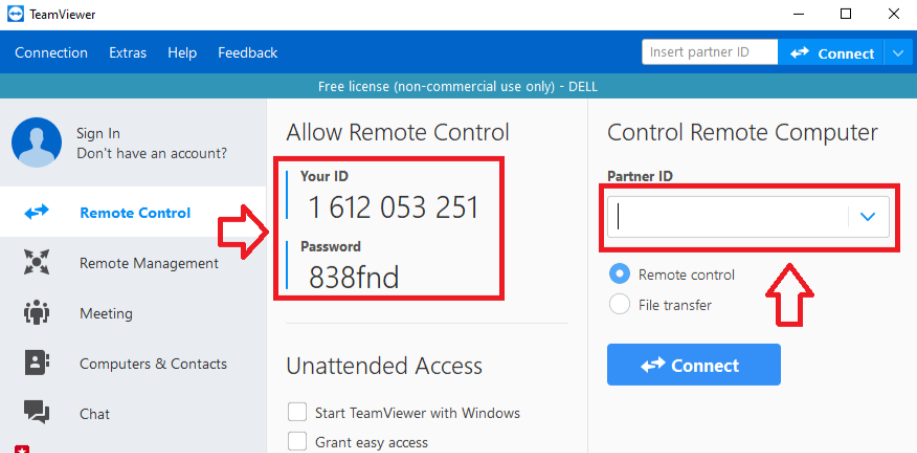Expand the arrow beside top Connect button

[898, 53]
